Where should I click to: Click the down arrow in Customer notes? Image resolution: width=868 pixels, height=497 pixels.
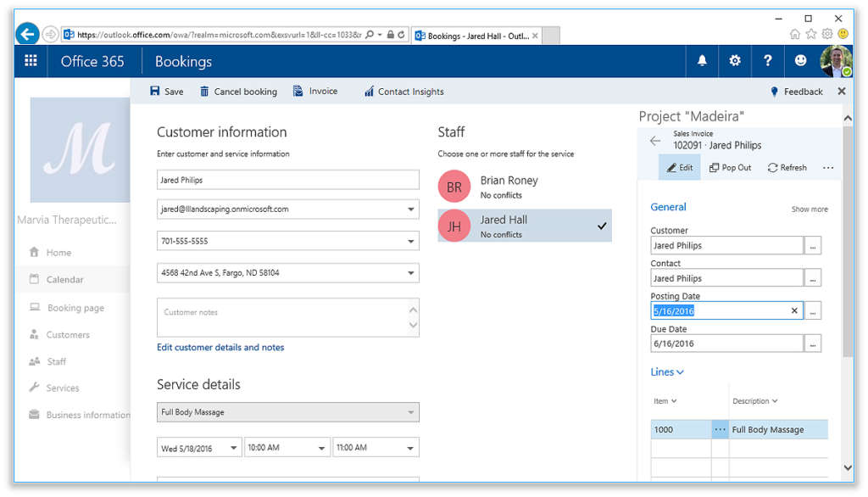click(x=413, y=325)
